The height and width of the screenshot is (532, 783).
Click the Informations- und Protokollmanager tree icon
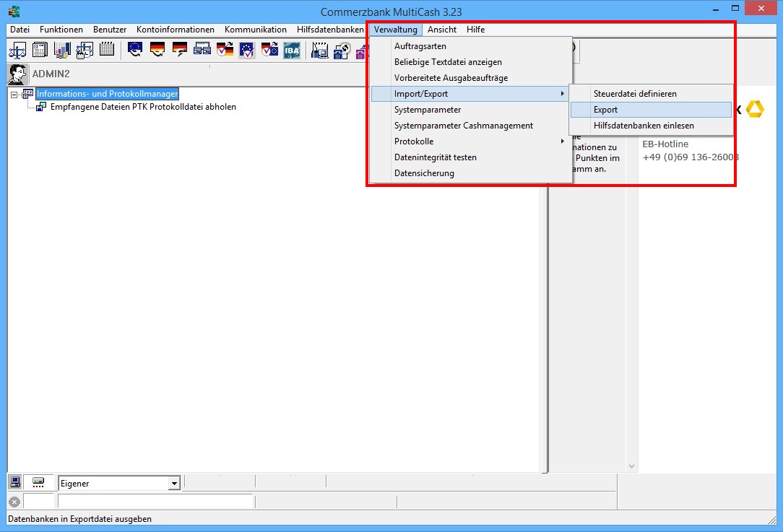click(x=28, y=94)
